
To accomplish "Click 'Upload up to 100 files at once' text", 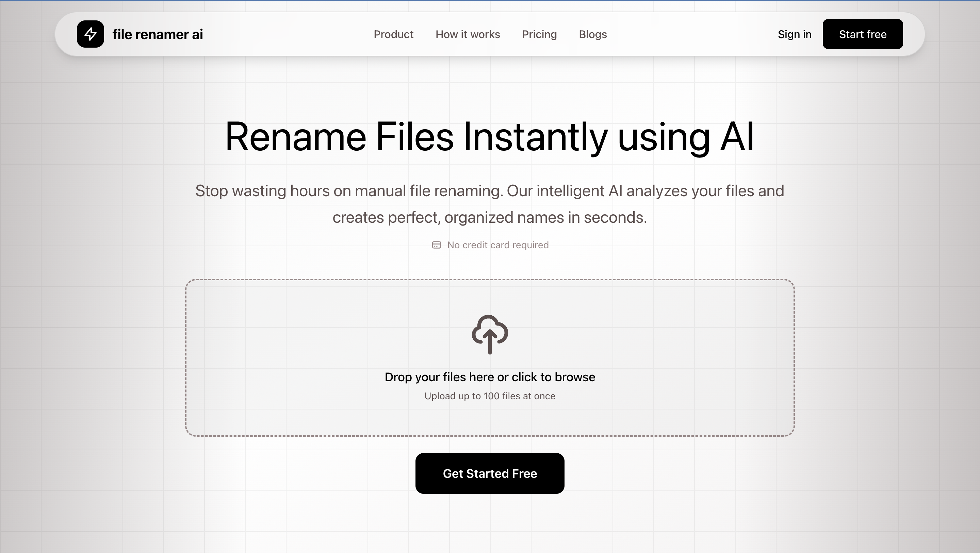I will pos(490,396).
